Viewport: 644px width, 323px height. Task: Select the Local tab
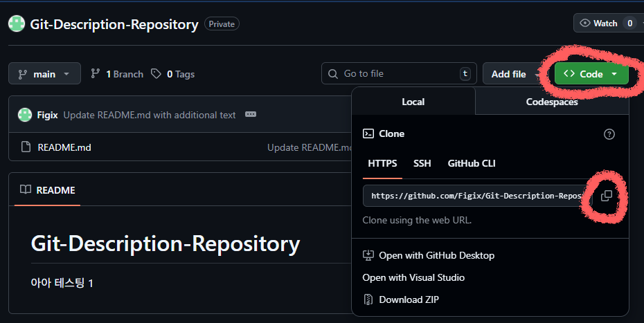[413, 102]
